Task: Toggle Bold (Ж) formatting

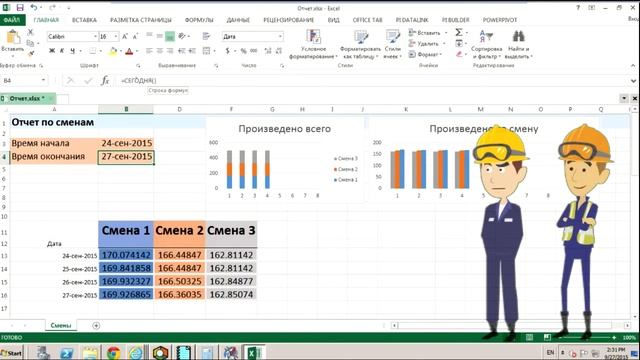Action: click(x=52, y=51)
